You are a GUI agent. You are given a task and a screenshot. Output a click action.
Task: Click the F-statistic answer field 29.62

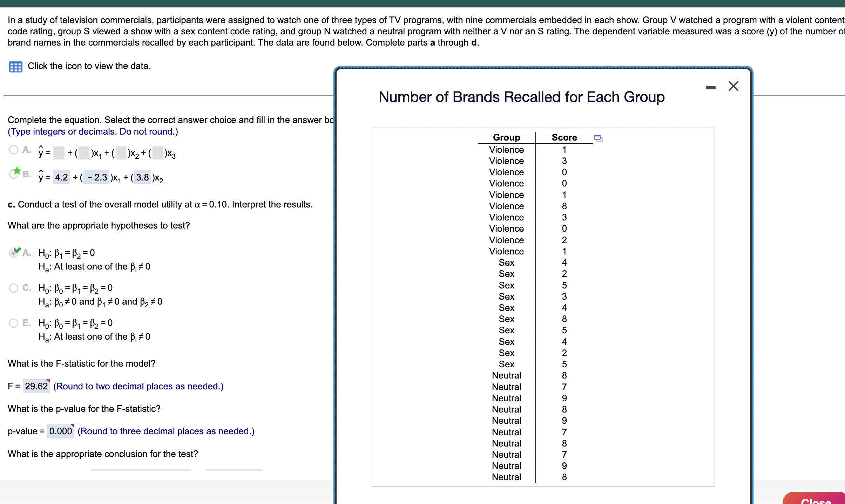(36, 386)
